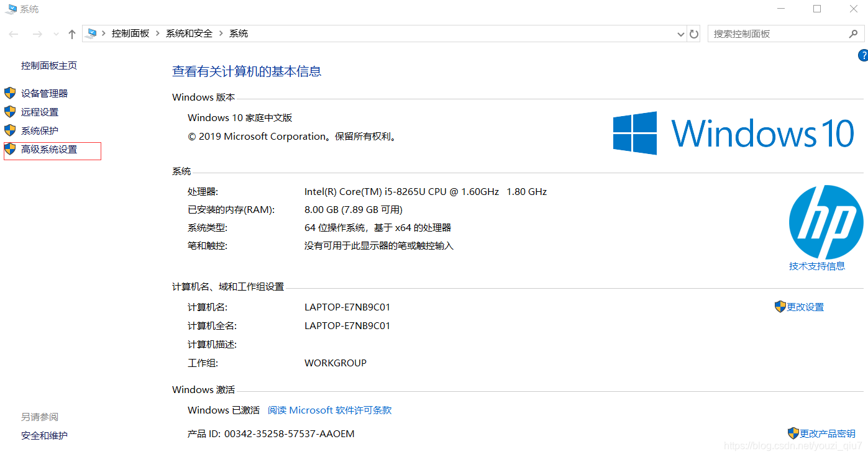Expand chevron after 系统和安全 breadcrumb

click(221, 34)
